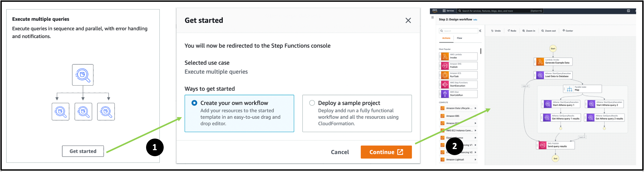Switch to the Flow tab

coord(459,38)
